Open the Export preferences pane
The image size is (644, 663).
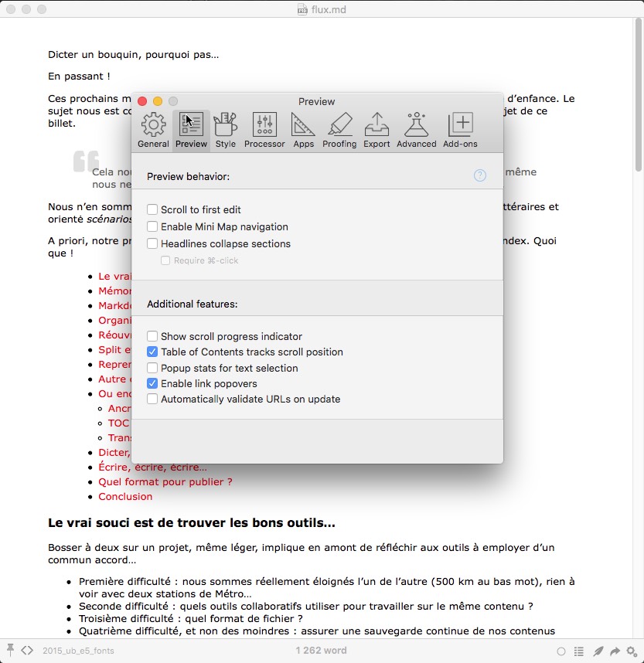point(377,131)
